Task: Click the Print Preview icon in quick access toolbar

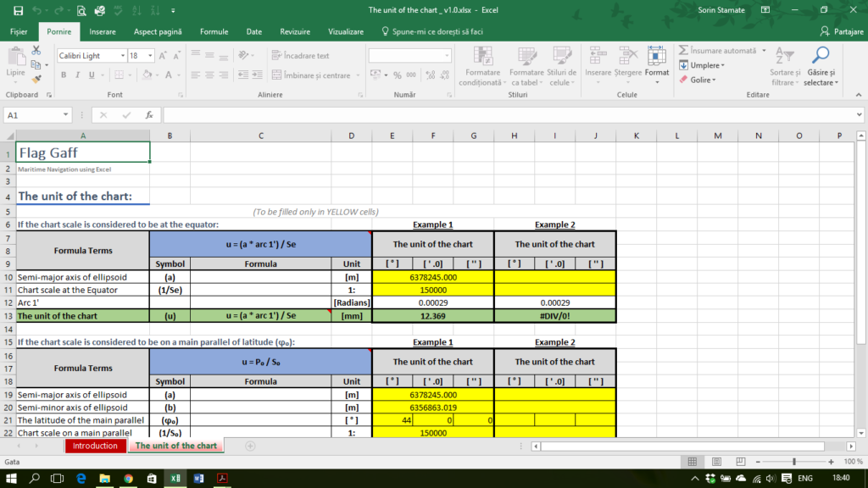Action: coord(81,11)
